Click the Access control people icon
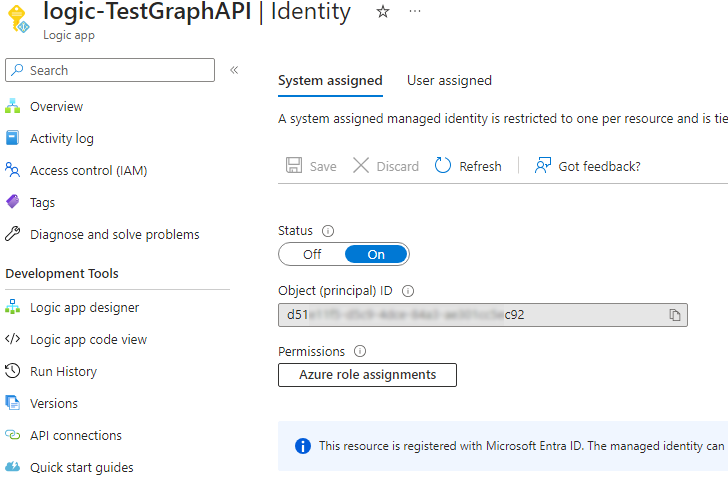The image size is (728, 496). coord(13,170)
